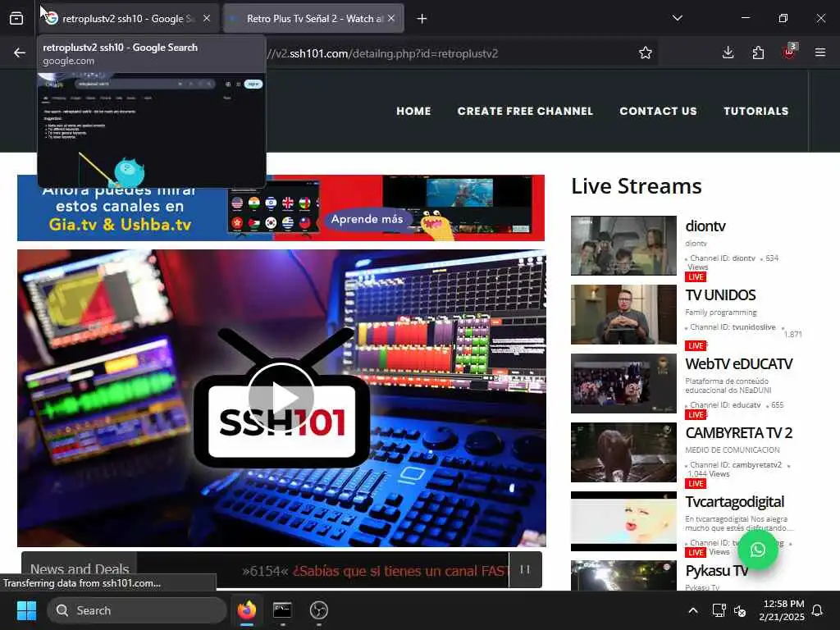
Task: Click the Live Streams heading
Action: (x=636, y=186)
